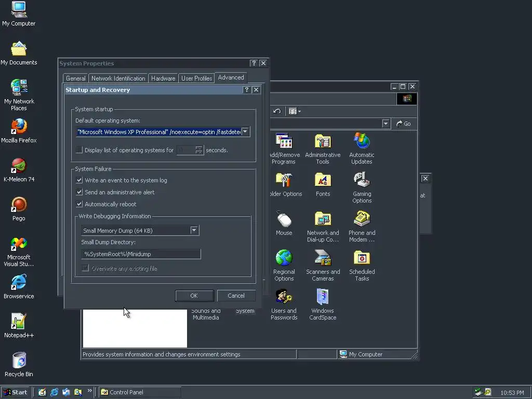Toggle Display list of operating systems checkbox
The image size is (532, 399).
79,150
